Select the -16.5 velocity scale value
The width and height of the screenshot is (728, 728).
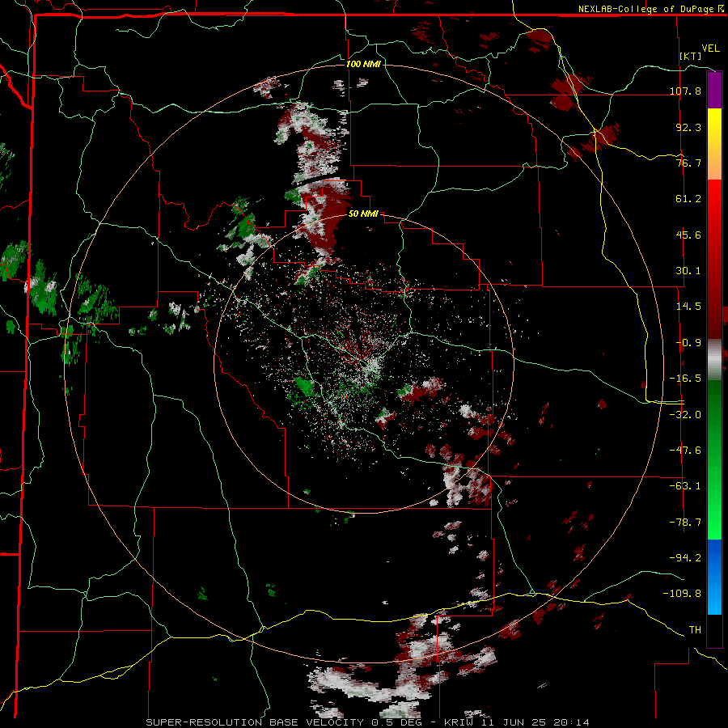(685, 379)
